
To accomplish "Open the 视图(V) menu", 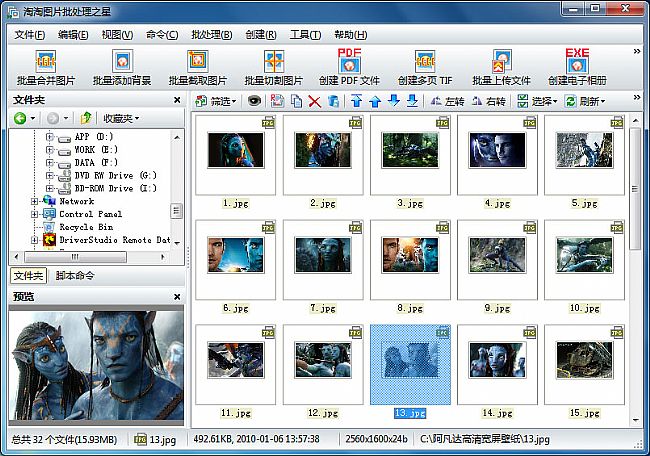I will click(x=117, y=35).
